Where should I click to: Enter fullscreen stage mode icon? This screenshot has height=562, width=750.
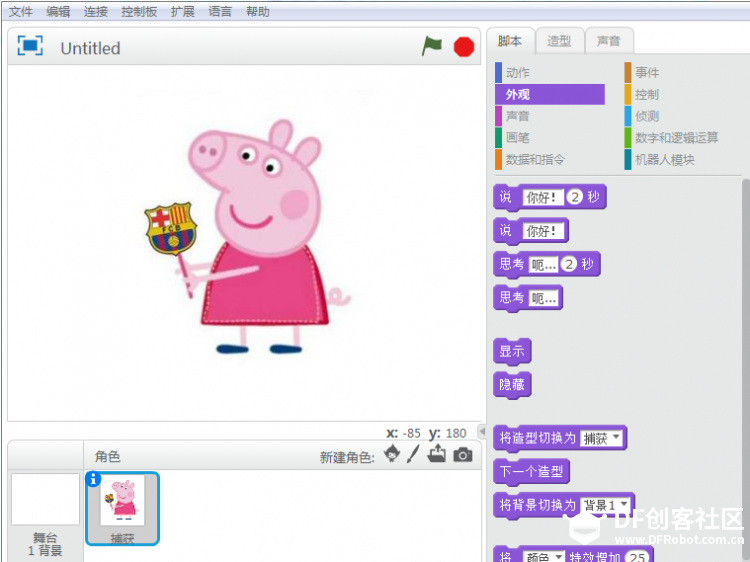30,46
